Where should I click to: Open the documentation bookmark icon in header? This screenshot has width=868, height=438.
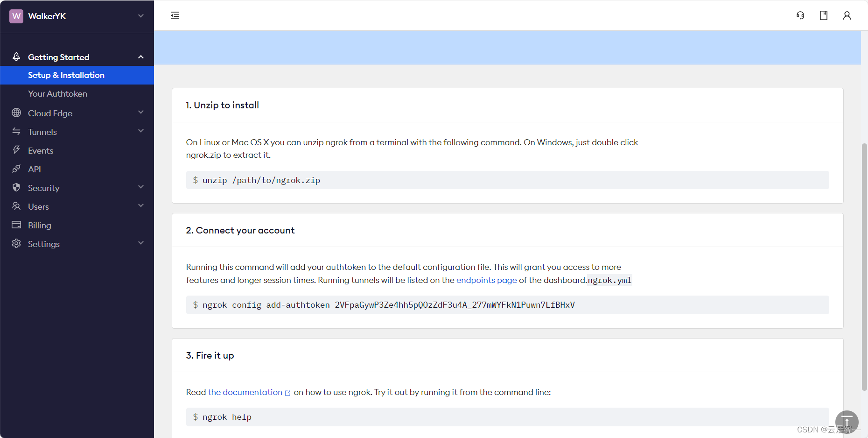pyautogui.click(x=824, y=15)
